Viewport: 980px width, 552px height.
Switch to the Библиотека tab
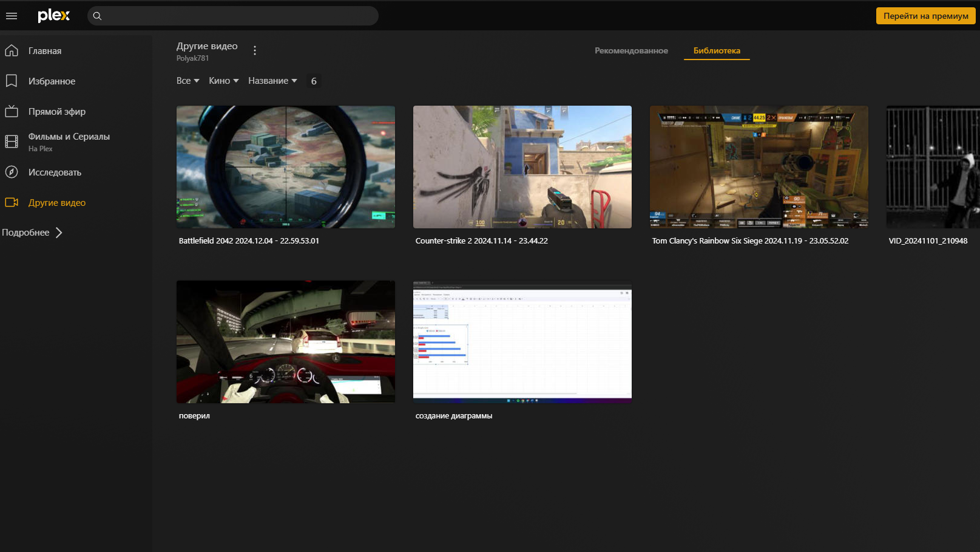pos(717,50)
